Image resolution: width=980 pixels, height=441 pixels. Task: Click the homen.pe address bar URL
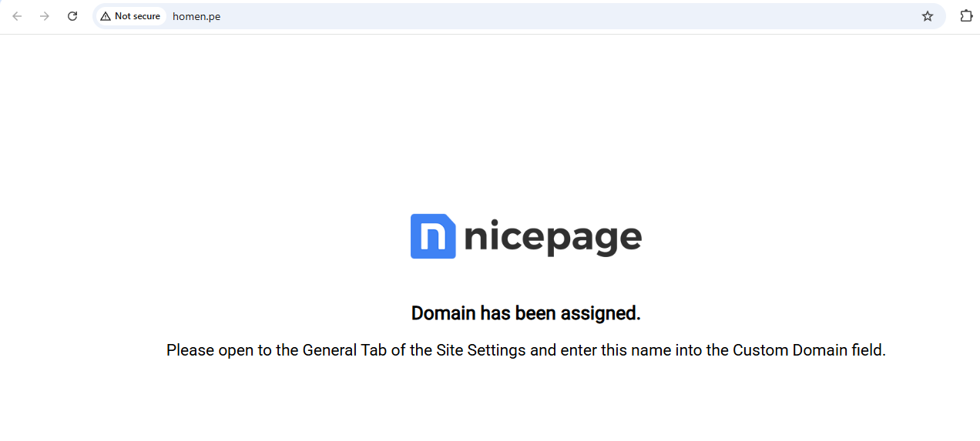click(x=196, y=16)
